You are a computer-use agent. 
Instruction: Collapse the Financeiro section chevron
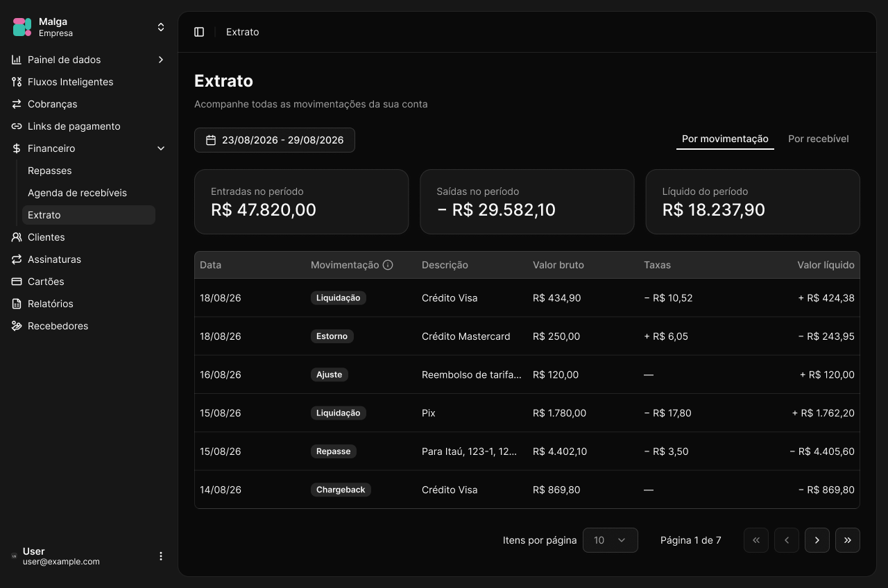161,148
